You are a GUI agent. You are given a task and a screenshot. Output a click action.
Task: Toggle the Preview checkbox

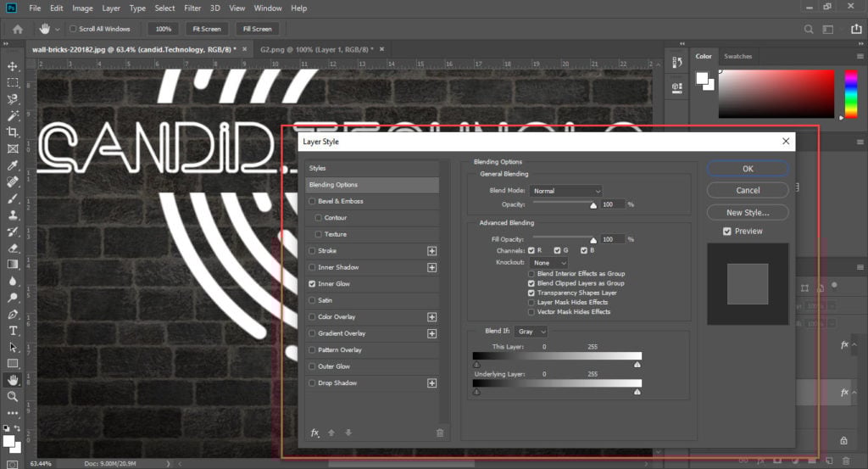[726, 232]
